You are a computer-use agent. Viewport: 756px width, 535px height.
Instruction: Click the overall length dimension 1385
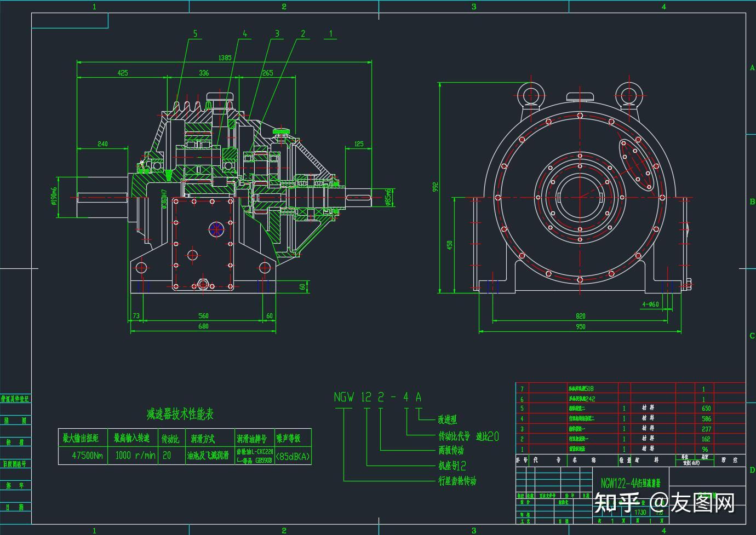tap(225, 57)
